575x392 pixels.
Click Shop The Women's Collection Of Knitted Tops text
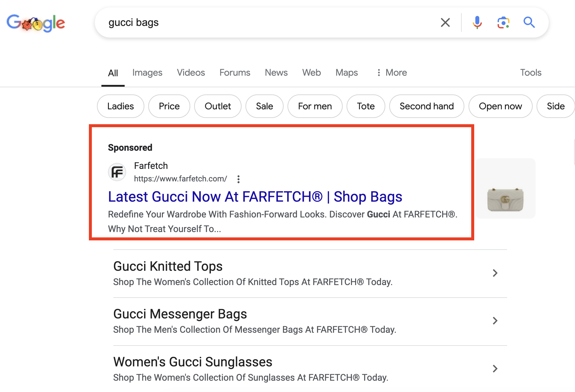point(253,282)
